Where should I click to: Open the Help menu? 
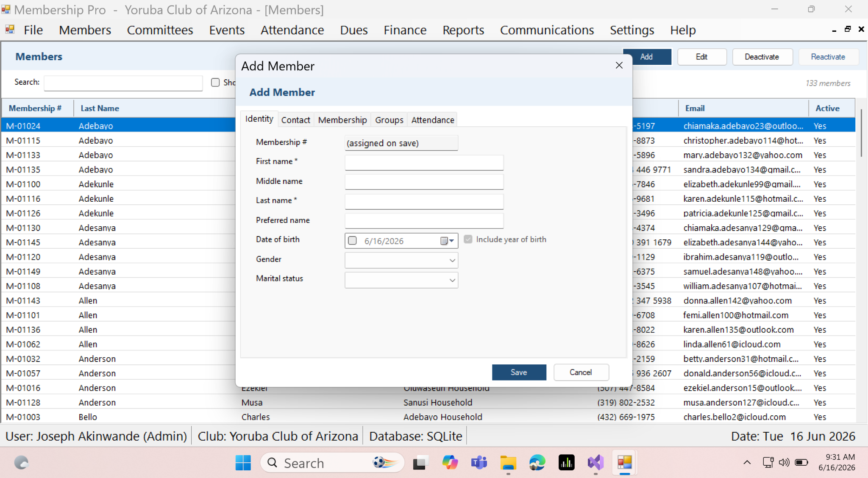point(683,30)
